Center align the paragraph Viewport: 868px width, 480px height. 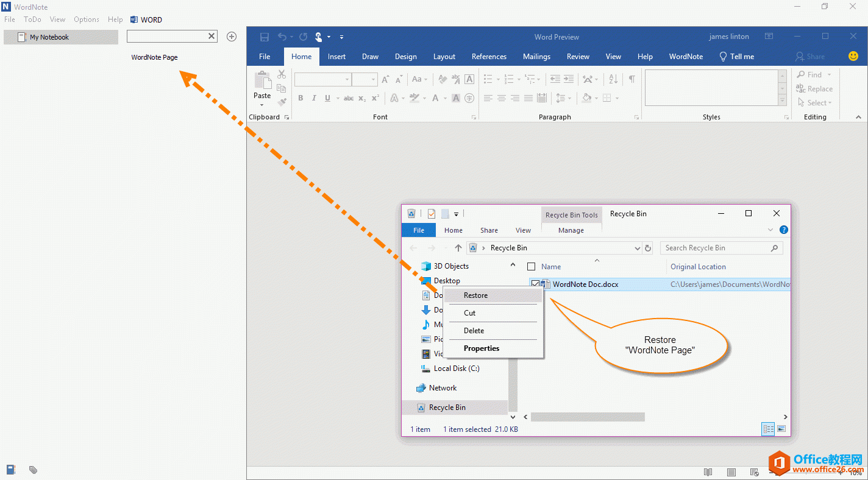pos(502,98)
